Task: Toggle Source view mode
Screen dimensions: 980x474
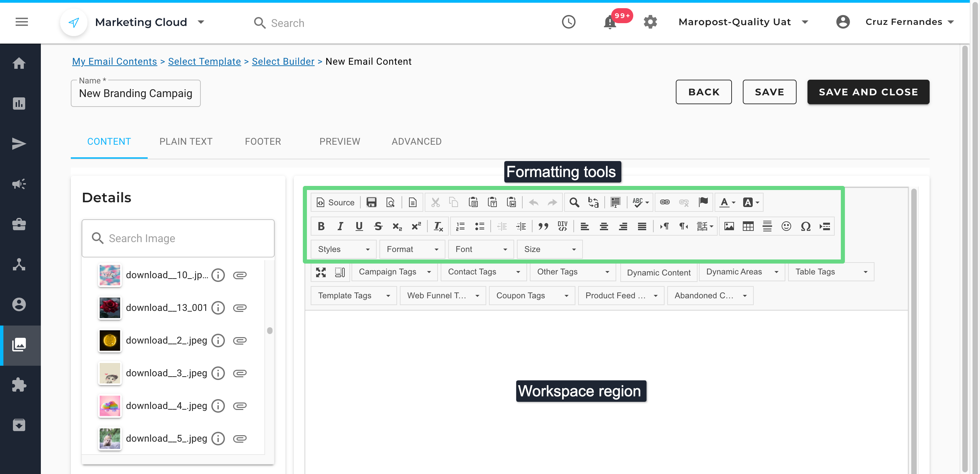Action: click(x=335, y=202)
